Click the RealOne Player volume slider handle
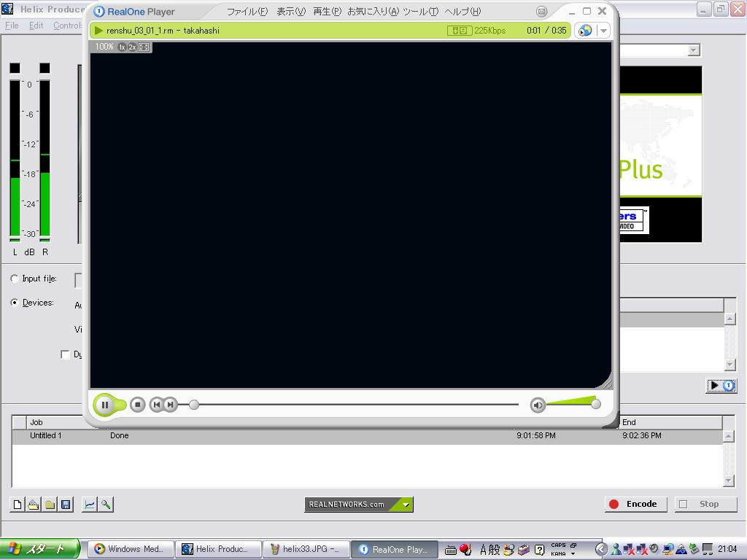The image size is (747, 560). (595, 404)
